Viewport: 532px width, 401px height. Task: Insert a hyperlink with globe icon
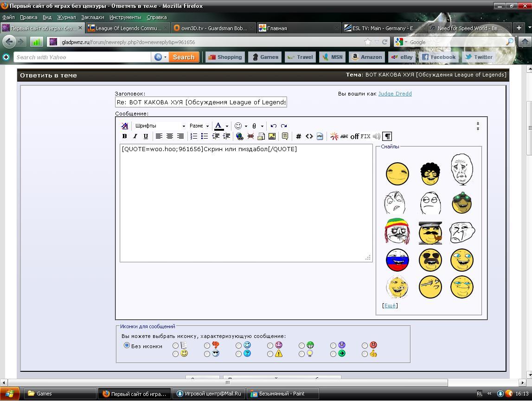[x=239, y=136]
